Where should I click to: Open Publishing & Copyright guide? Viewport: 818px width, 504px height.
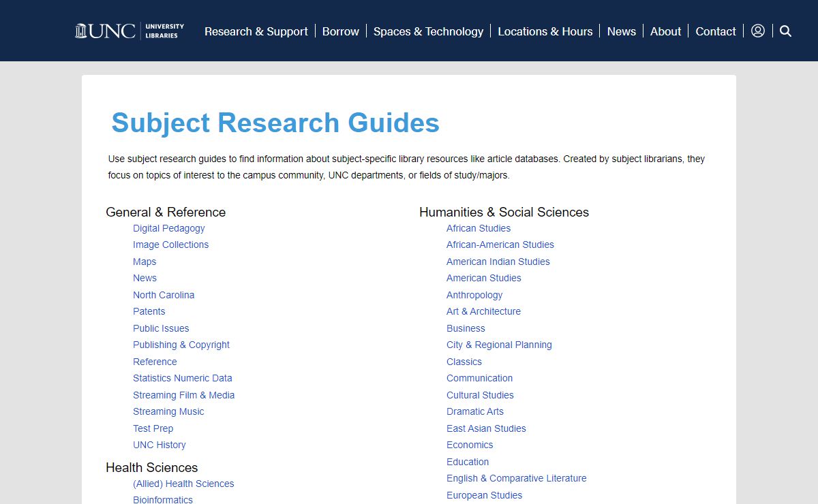181,345
